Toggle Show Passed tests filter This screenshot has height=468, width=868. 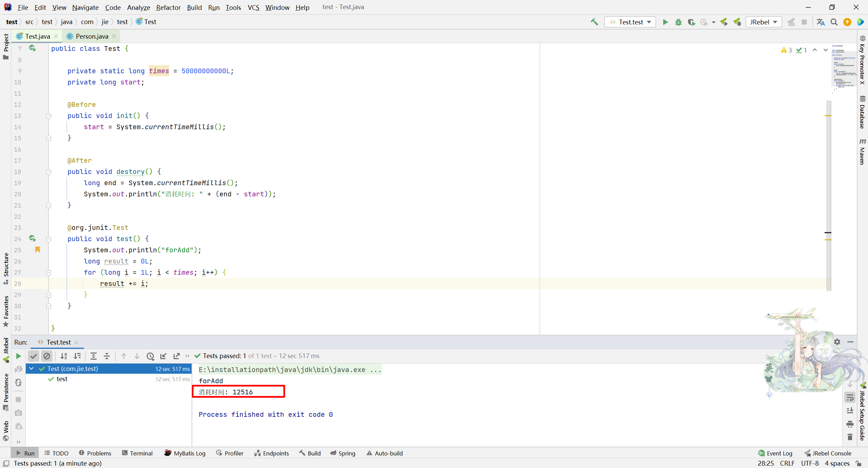33,356
